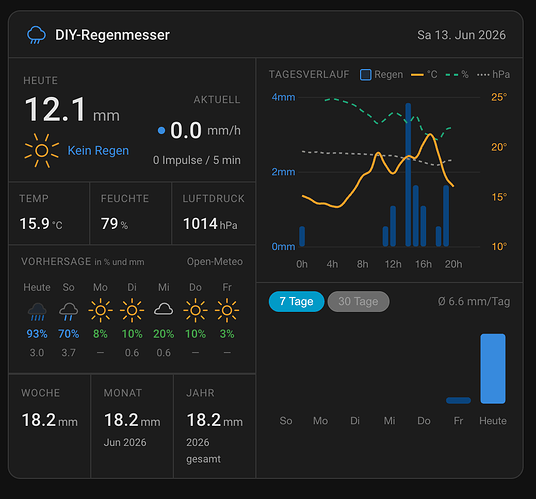536x499 pixels.
Task: Toggle the hPa pressure line legend
Action: click(x=493, y=75)
